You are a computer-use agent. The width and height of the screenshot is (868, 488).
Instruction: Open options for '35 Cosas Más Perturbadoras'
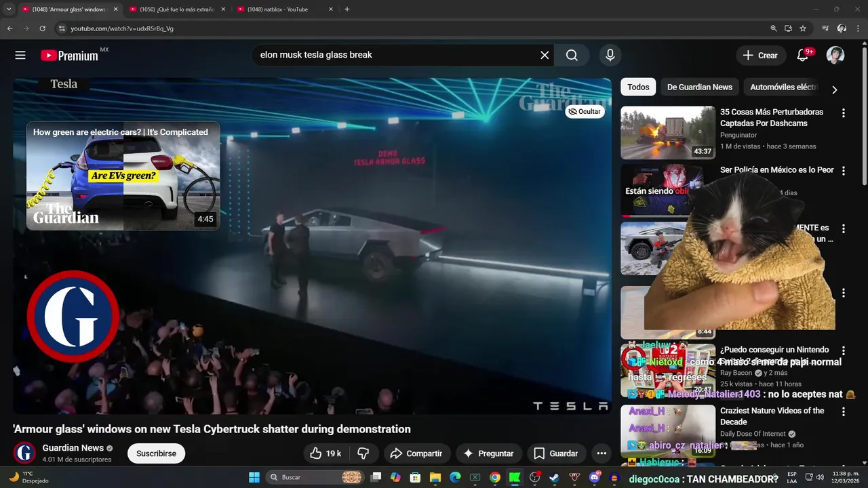pos(844,113)
